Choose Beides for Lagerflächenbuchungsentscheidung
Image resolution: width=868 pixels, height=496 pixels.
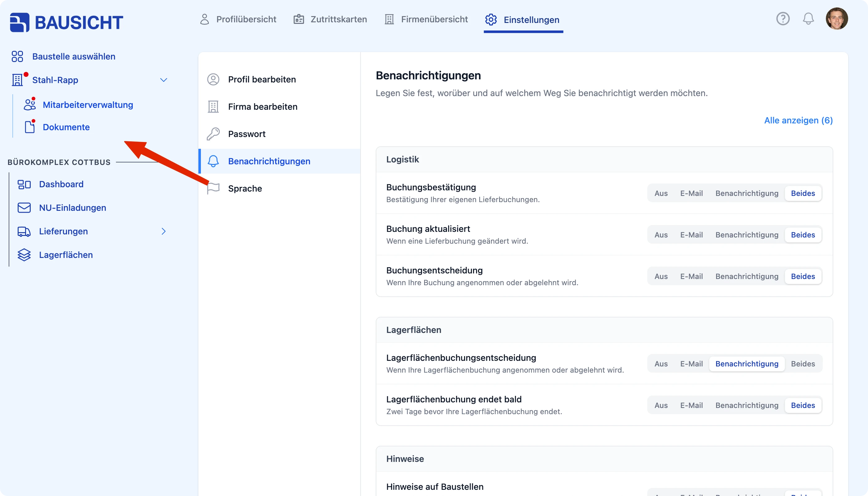[x=803, y=364]
